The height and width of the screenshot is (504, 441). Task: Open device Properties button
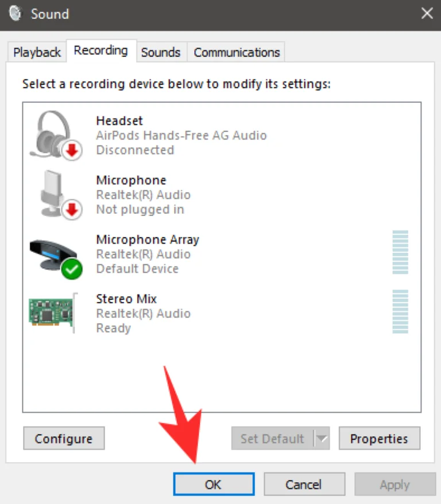(379, 439)
